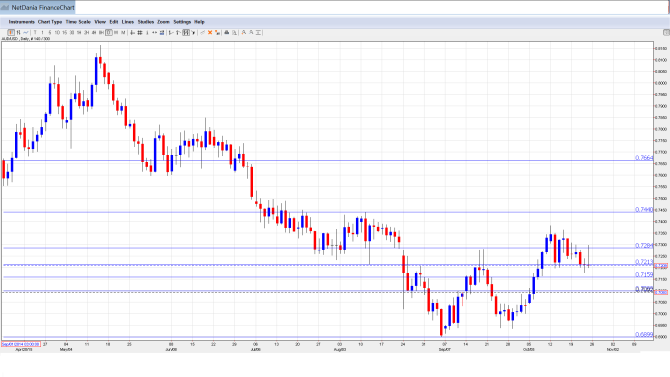
Task: Open the Settings menu
Action: [x=182, y=22]
